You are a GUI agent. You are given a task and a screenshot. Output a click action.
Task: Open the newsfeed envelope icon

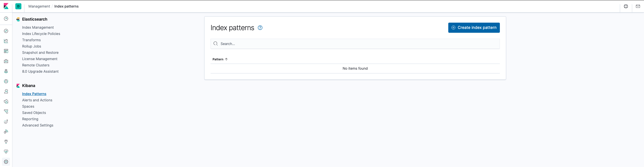pos(638,6)
